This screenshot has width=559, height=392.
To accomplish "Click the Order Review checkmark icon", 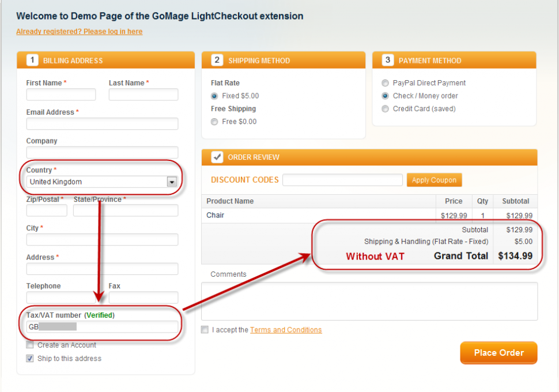I will 217,157.
